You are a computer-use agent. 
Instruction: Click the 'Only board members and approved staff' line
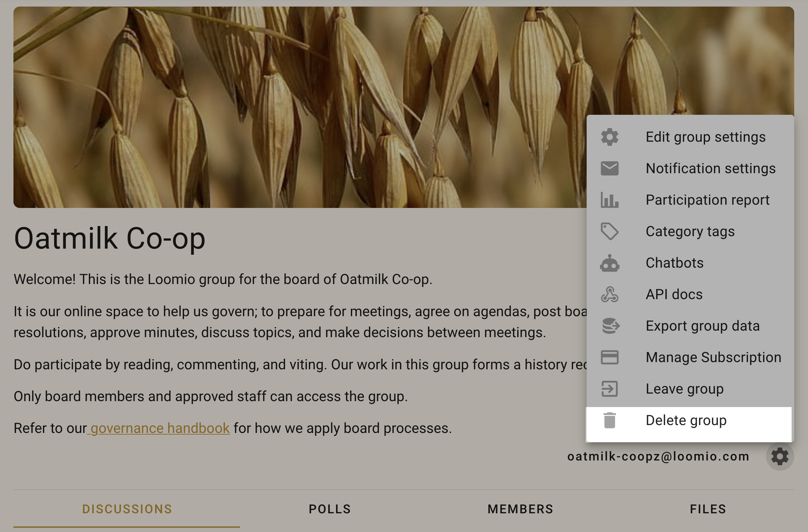click(211, 397)
